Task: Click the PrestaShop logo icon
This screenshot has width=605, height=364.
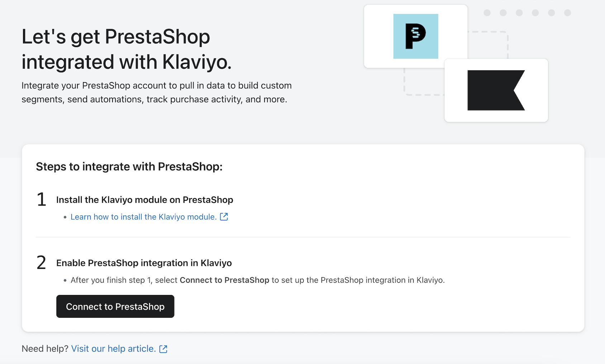Action: (415, 36)
